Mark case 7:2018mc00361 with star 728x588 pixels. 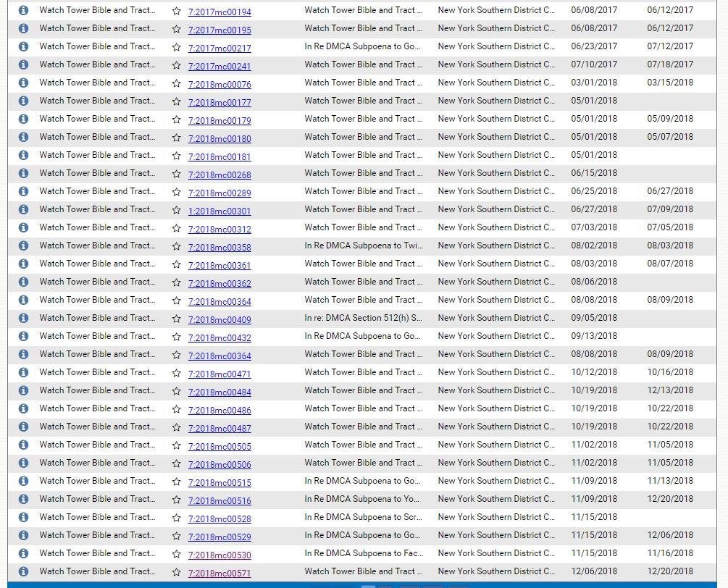click(177, 264)
